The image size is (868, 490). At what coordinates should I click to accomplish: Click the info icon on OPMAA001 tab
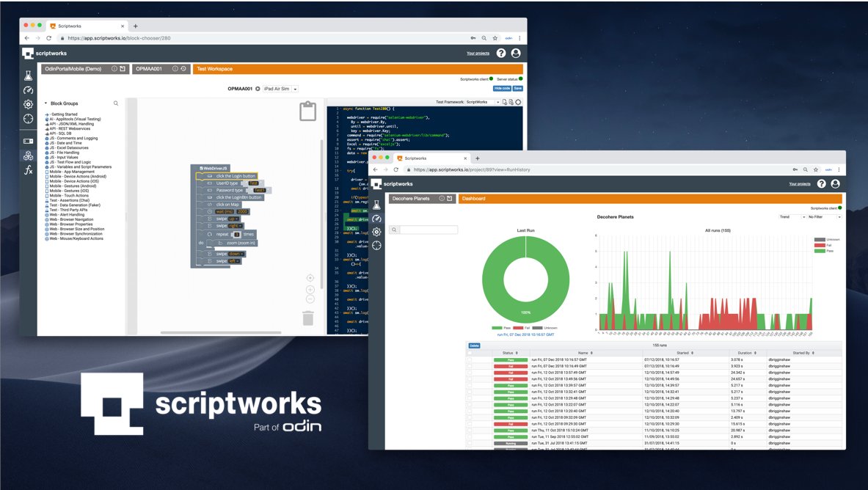click(x=175, y=69)
